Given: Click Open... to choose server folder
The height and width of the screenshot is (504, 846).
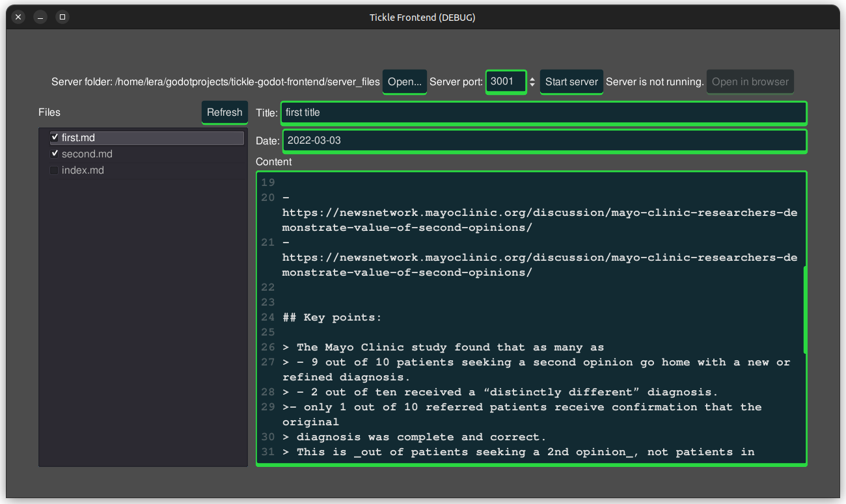Looking at the screenshot, I should [404, 82].
